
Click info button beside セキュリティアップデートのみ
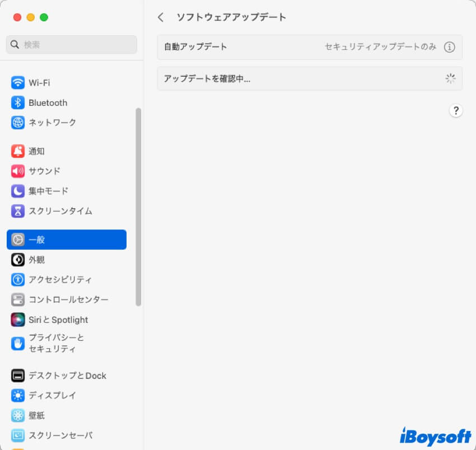click(x=449, y=47)
